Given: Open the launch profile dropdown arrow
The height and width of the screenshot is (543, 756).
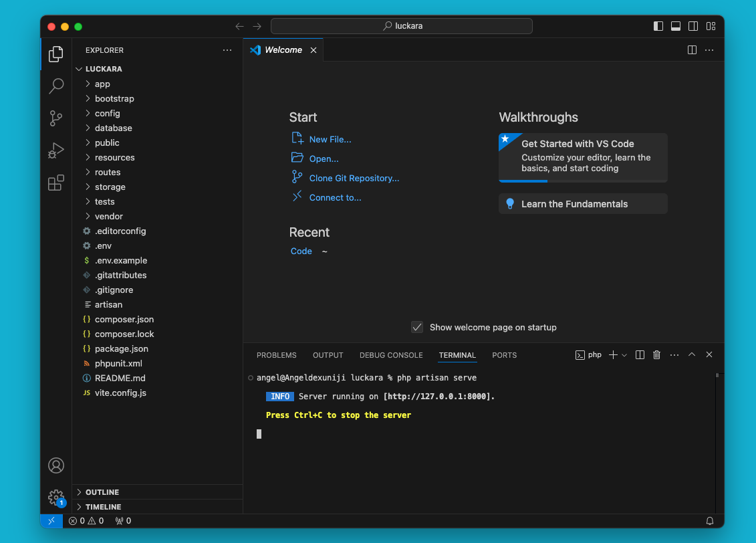Looking at the screenshot, I should coord(624,355).
